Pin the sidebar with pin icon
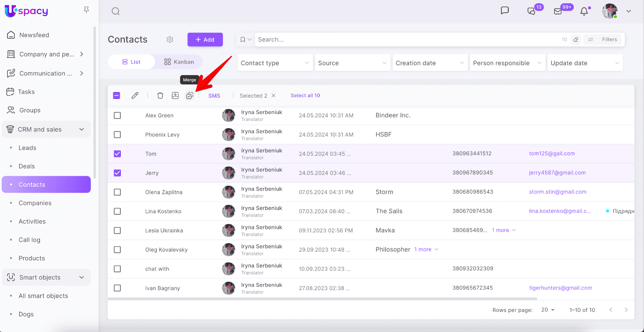Screen dimensions: 644x332 86,10
